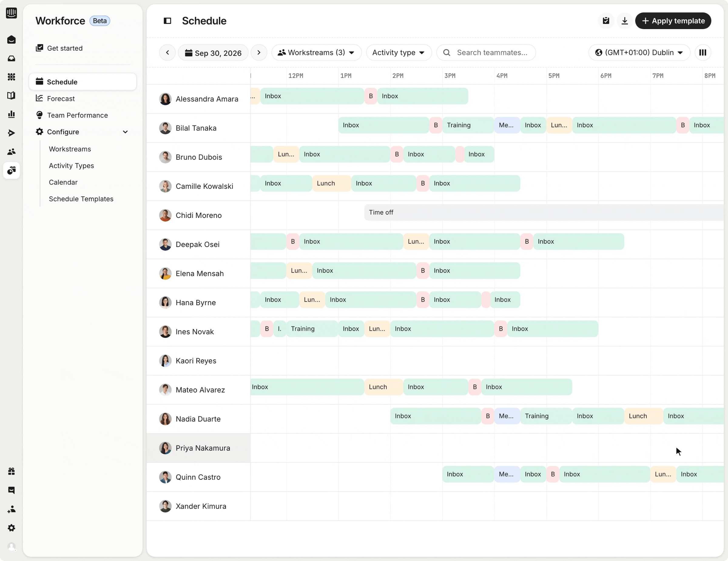728x561 pixels.
Task: Click Xander Kimura's avatar
Action: click(x=165, y=506)
